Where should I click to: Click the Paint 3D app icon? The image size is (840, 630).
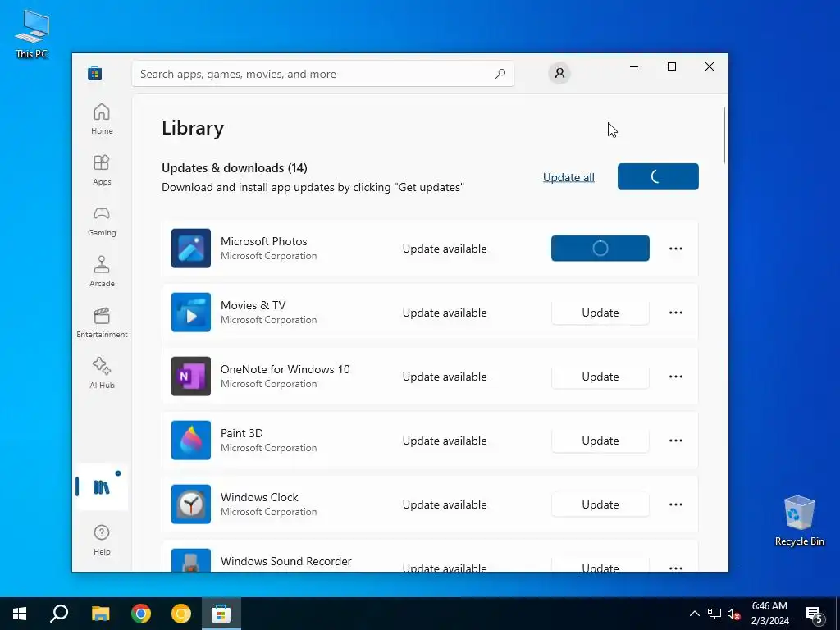(x=190, y=441)
